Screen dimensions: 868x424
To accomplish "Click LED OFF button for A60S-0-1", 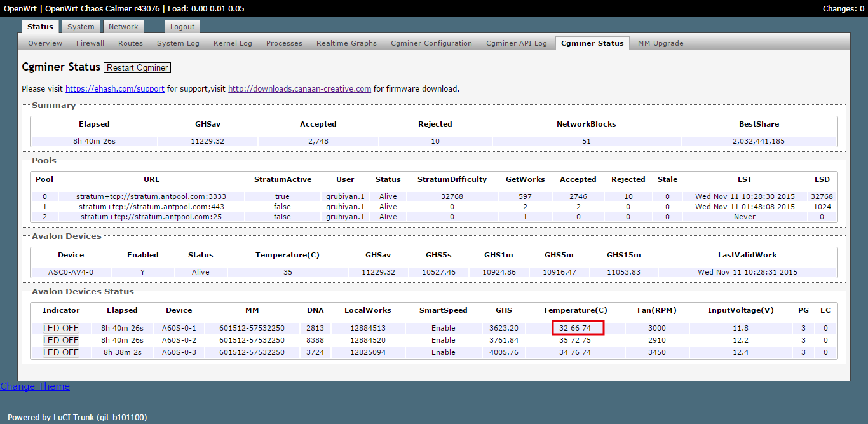I will coord(61,328).
